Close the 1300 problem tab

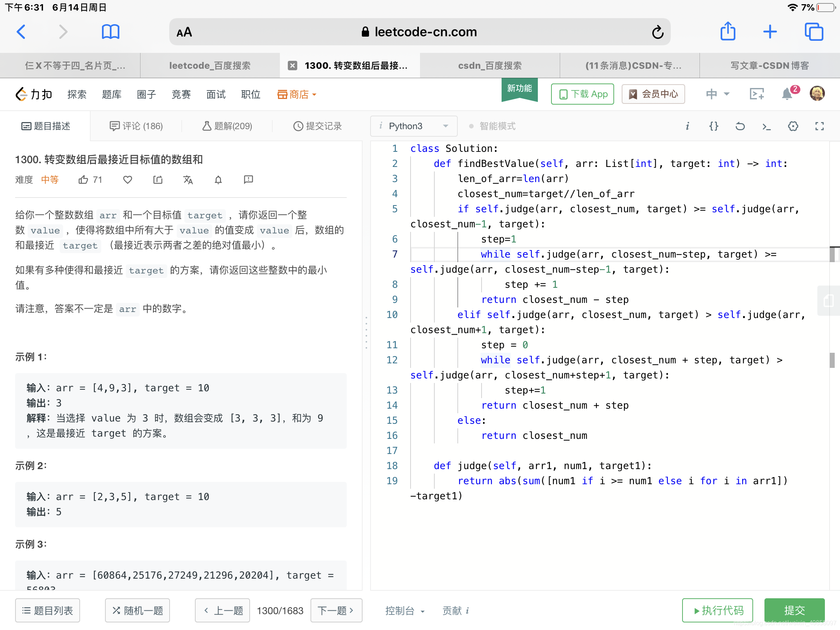pyautogui.click(x=292, y=66)
